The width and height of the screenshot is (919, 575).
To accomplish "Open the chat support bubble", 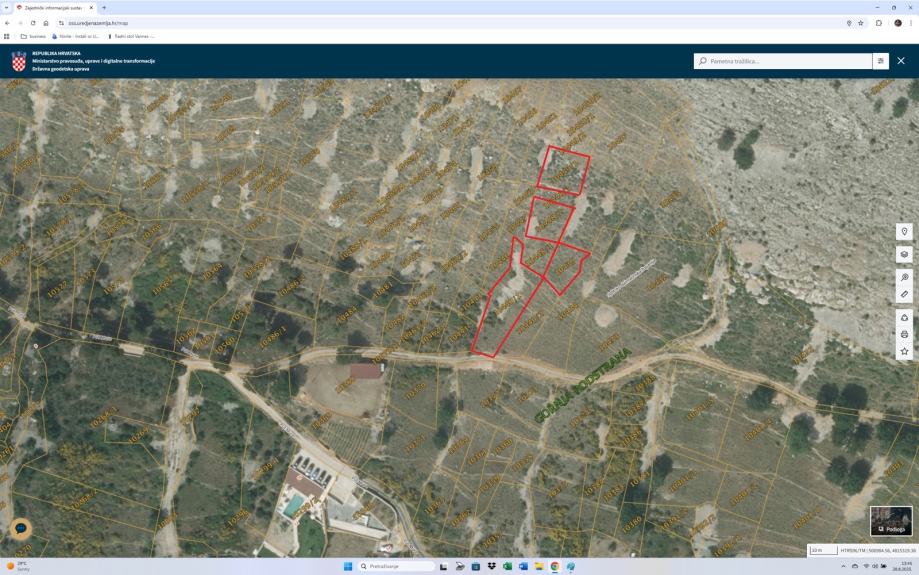I will (x=21, y=529).
